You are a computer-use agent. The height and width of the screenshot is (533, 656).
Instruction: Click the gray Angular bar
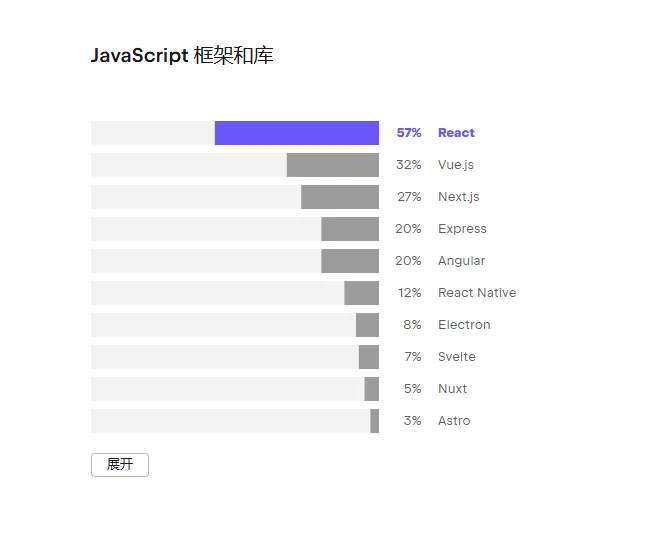[350, 261]
